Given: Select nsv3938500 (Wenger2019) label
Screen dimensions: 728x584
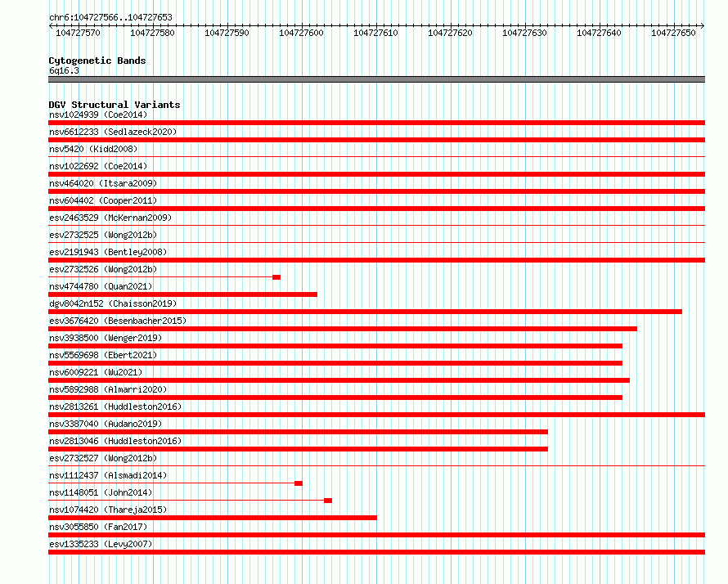Looking at the screenshot, I should (106, 338).
